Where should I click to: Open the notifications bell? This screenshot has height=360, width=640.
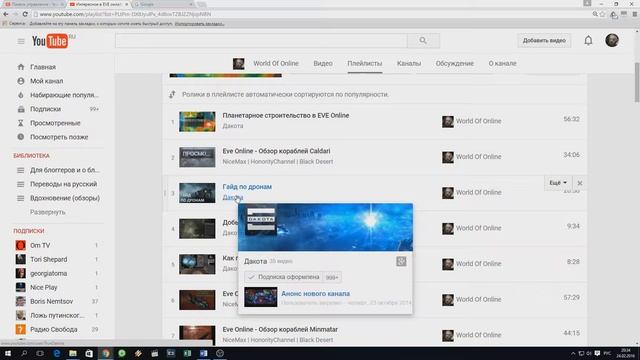coord(588,40)
